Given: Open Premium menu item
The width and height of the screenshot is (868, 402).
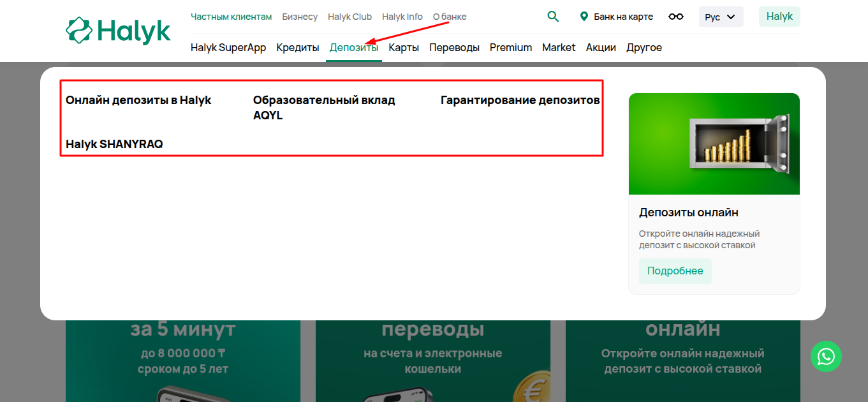Looking at the screenshot, I should click(x=511, y=47).
